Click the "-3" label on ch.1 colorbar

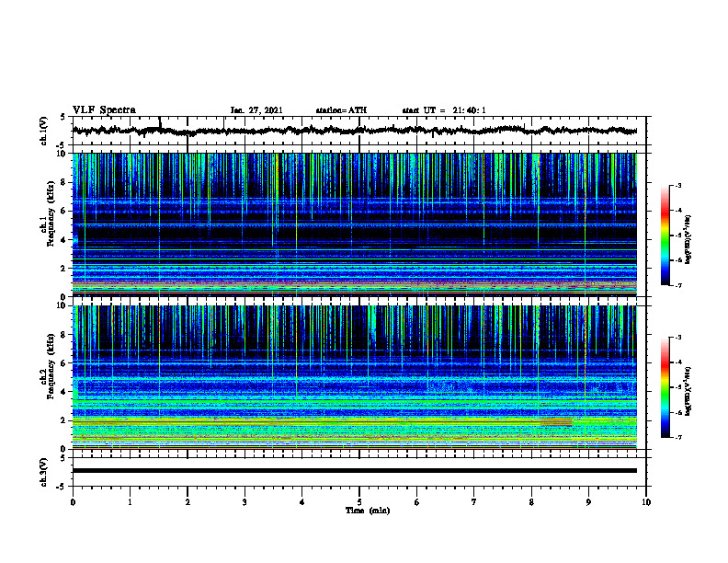(x=677, y=186)
